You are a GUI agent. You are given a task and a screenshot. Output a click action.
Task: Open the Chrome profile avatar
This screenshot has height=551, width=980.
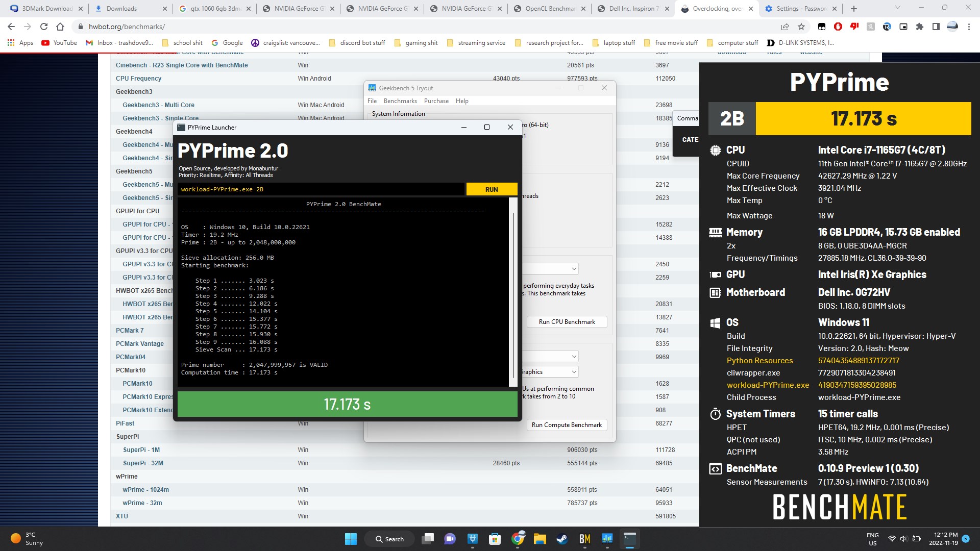[x=952, y=27]
